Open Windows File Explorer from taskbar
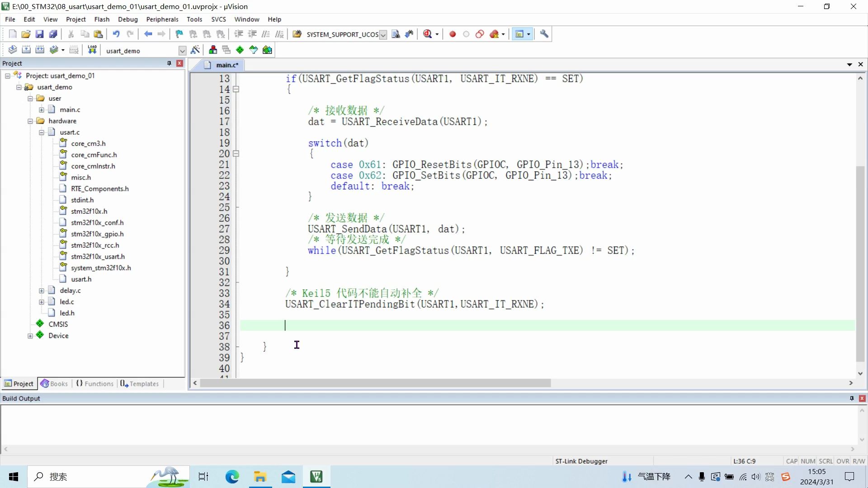The height and width of the screenshot is (488, 868). (260, 477)
